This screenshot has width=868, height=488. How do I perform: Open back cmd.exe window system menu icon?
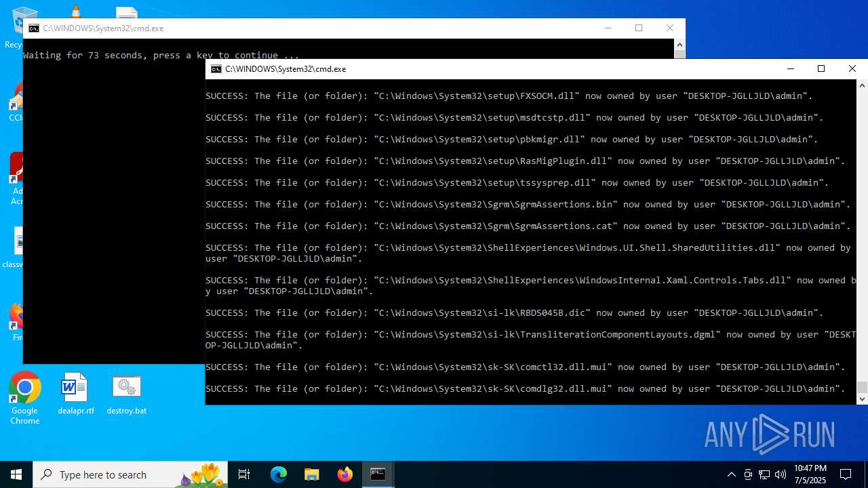(33, 28)
